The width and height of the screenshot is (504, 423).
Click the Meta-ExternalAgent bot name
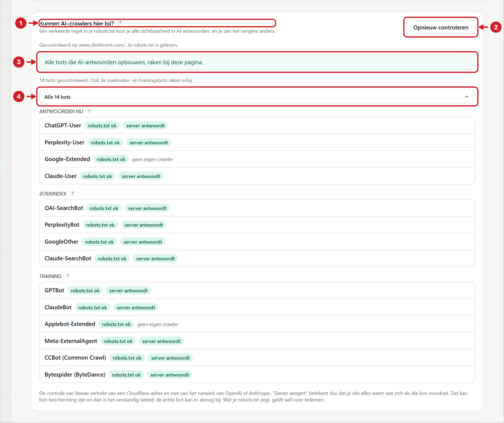tap(71, 341)
